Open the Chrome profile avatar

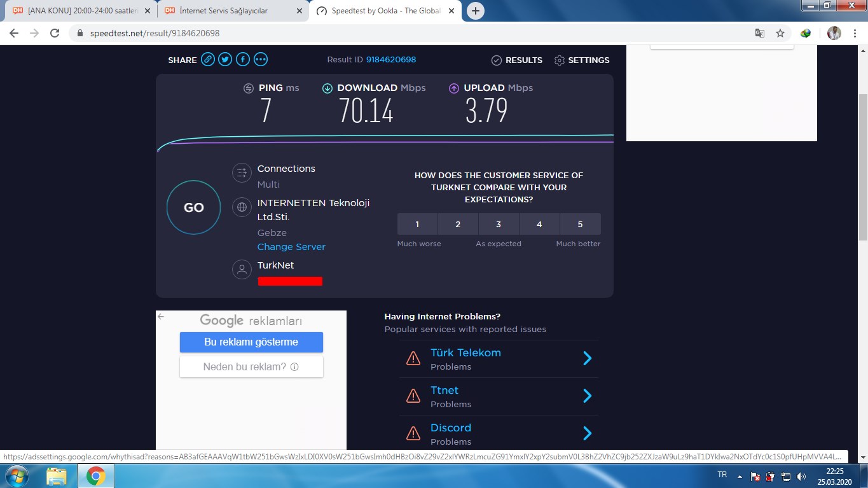pos(834,33)
